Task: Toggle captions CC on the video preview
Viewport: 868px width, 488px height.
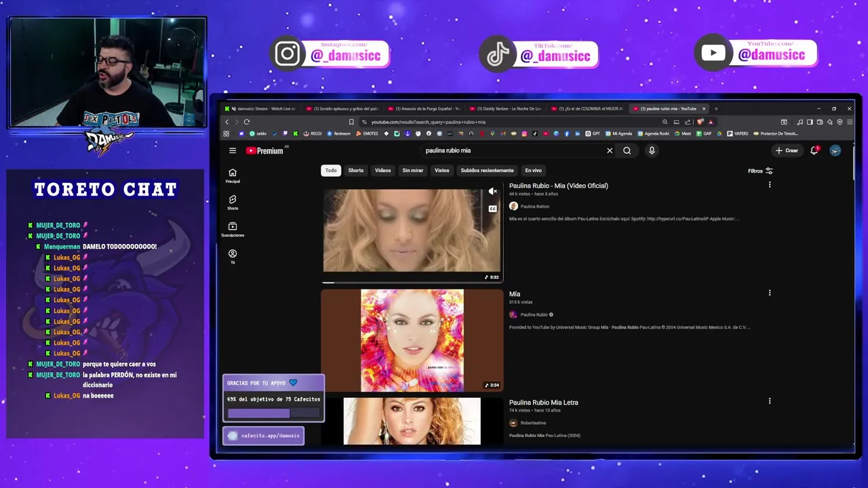Action: click(493, 209)
